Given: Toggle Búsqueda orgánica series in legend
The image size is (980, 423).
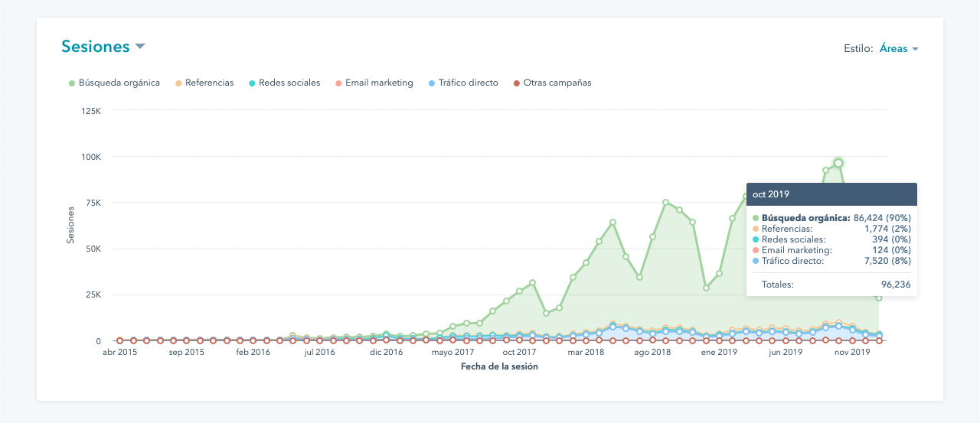Looking at the screenshot, I should point(119,83).
